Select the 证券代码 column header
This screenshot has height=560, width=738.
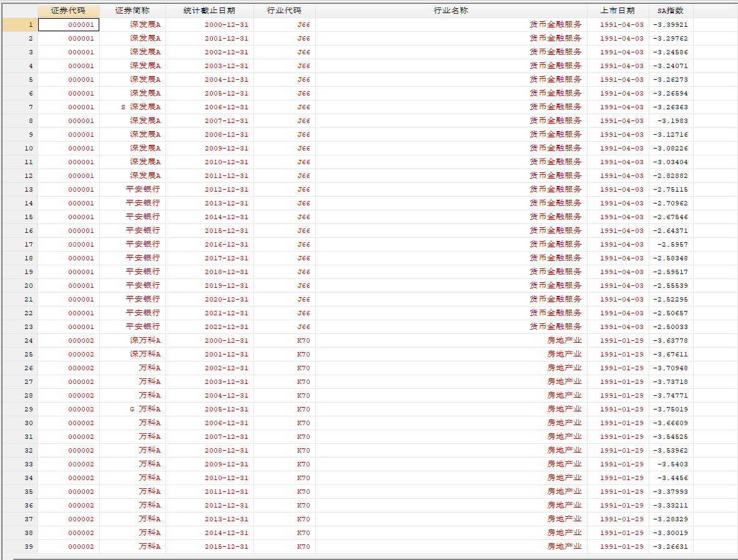68,11
